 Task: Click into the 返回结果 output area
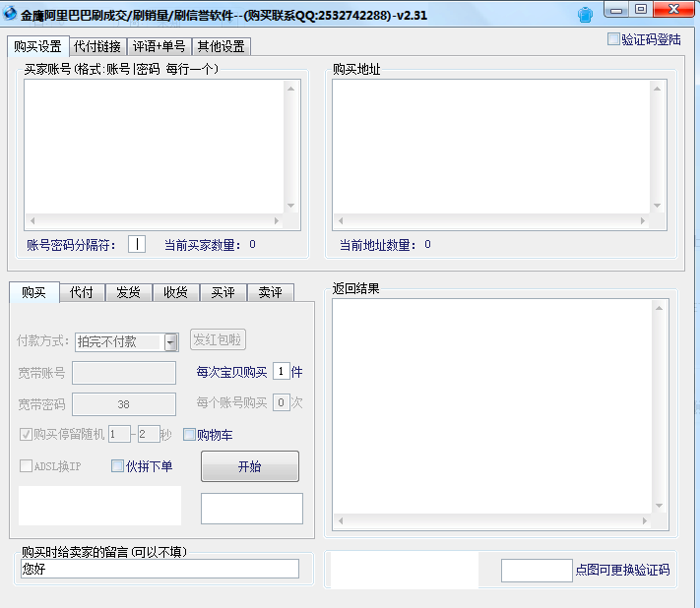click(492, 406)
